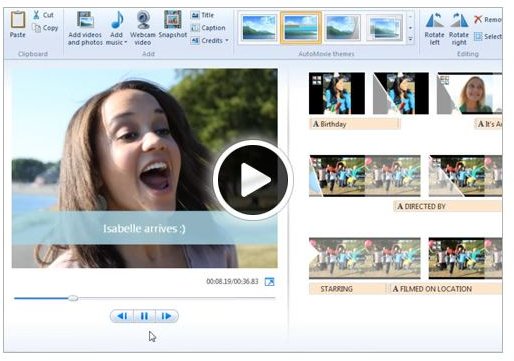514x361 pixels.
Task: Choose the fourth AutoMovie theme thumbnail
Action: [x=384, y=28]
